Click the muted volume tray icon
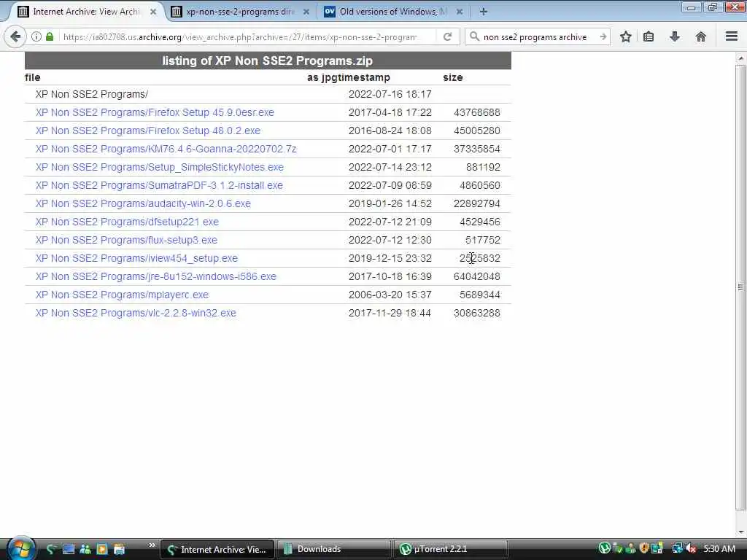 point(691,548)
